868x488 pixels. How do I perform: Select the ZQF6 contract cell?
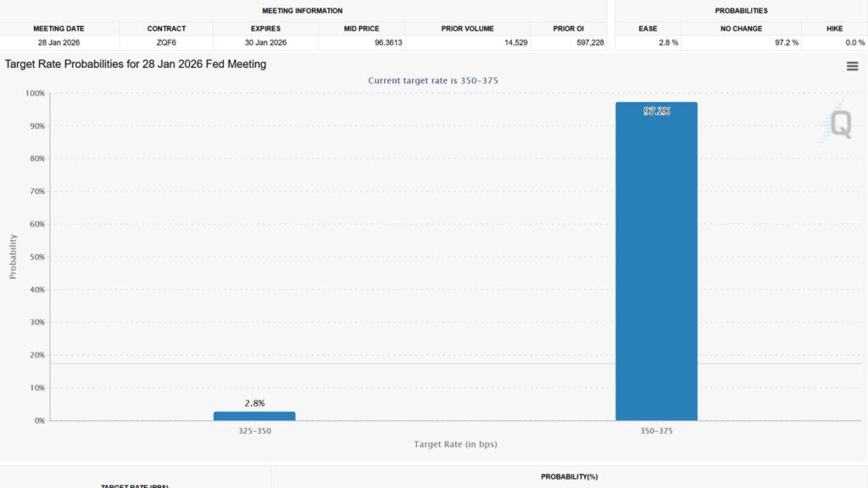point(166,42)
